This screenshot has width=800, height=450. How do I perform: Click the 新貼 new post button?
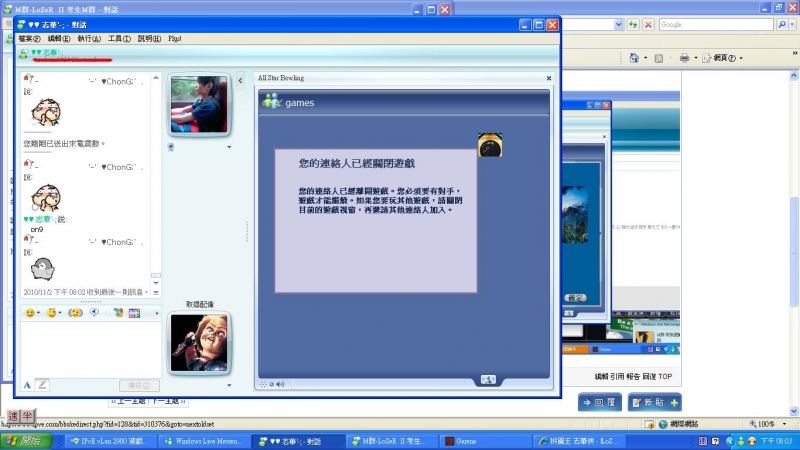pos(655,403)
